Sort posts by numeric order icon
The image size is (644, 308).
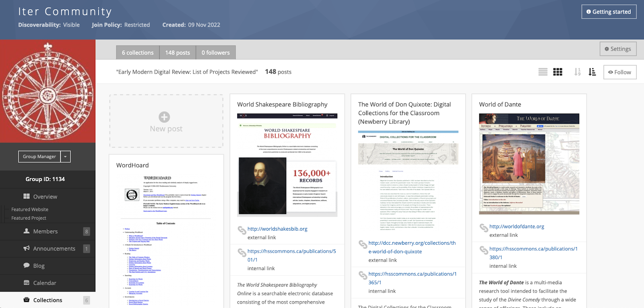[578, 72]
